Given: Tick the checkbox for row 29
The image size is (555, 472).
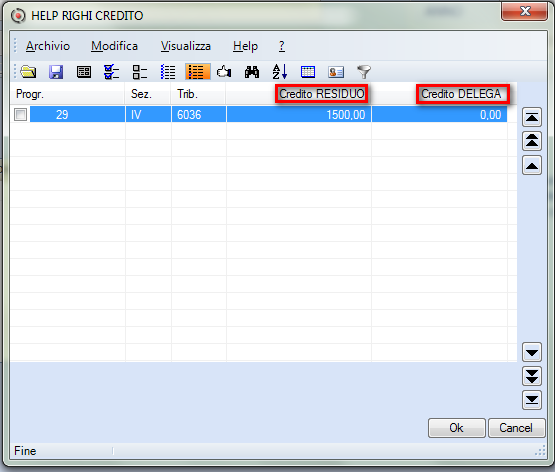Looking at the screenshot, I should coord(21,115).
